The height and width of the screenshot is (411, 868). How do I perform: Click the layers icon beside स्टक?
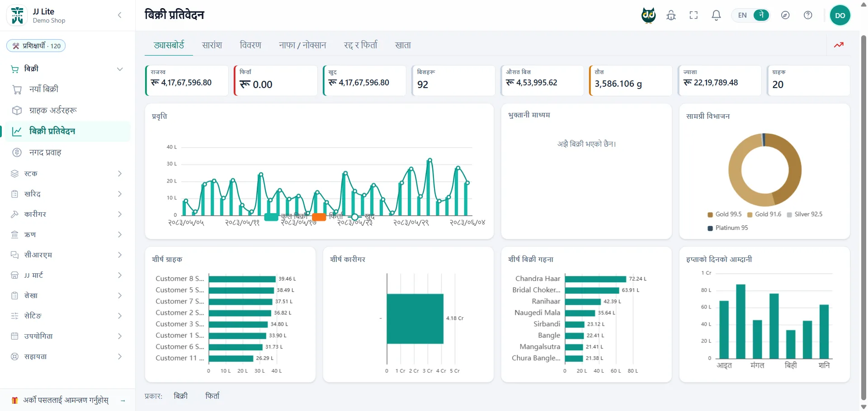point(14,173)
